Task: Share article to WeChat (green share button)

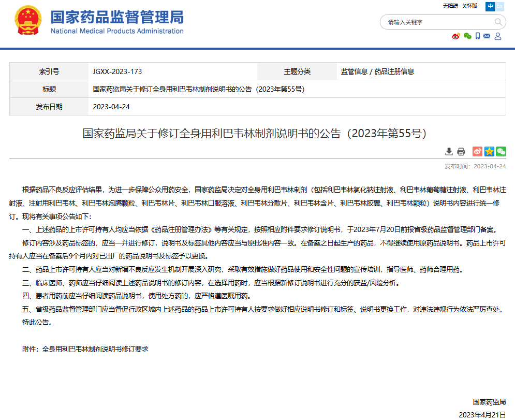Action: pyautogui.click(x=501, y=151)
